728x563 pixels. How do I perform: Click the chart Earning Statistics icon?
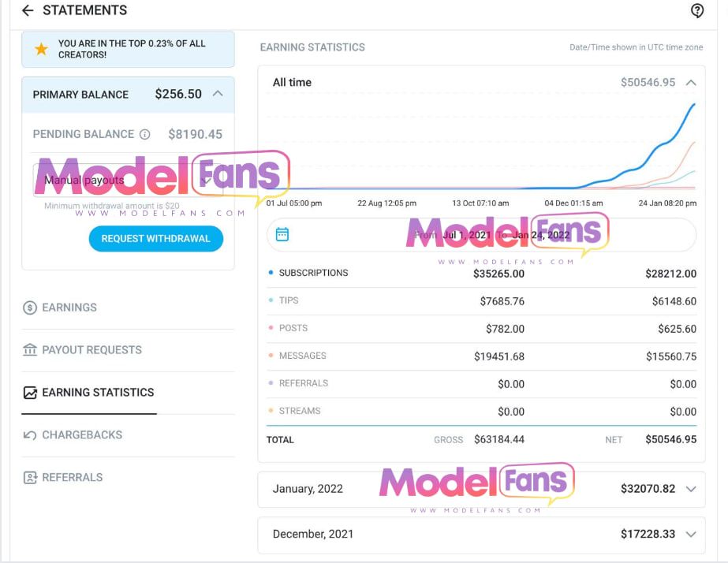(x=30, y=393)
